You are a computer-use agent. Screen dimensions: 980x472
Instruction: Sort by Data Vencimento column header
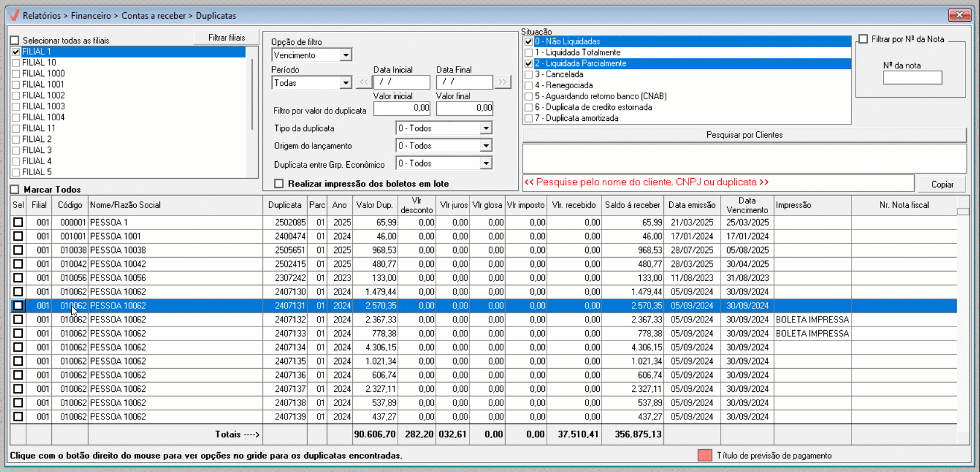click(x=747, y=205)
